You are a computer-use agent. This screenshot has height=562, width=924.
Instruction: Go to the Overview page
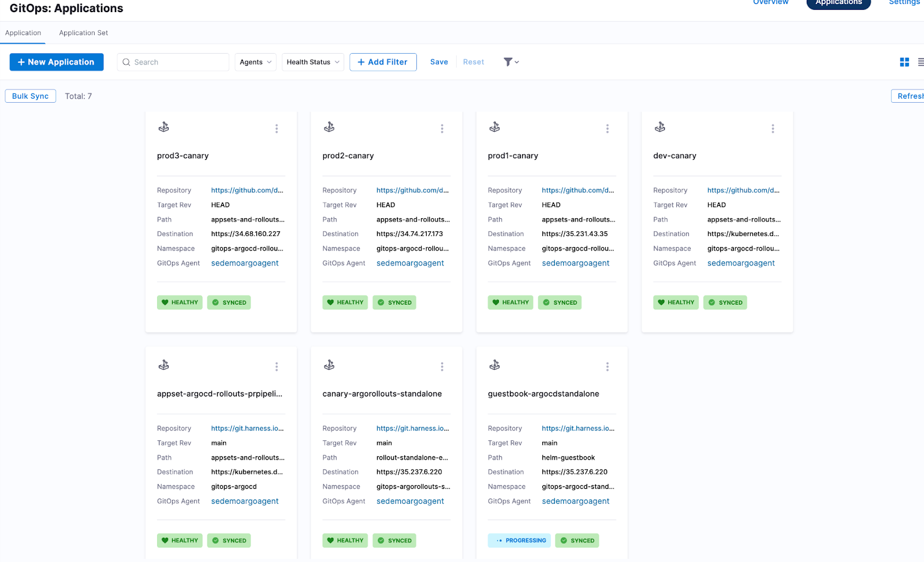tap(770, 2)
